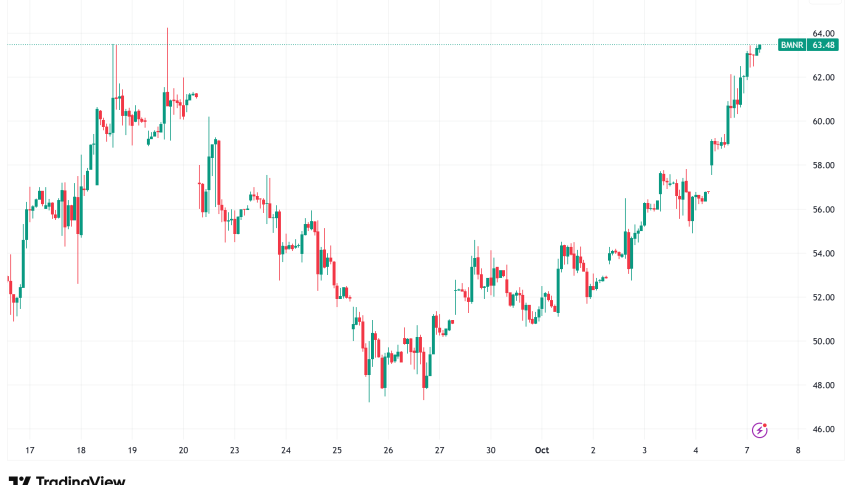Screen dimensions: 852x485
Task: Select date 23 on the time axis
Action: [x=234, y=450]
